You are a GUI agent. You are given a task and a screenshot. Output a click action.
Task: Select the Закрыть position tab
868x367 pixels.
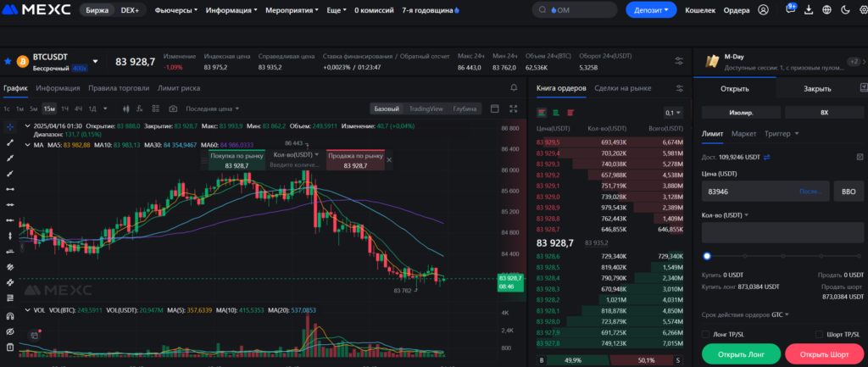point(817,88)
